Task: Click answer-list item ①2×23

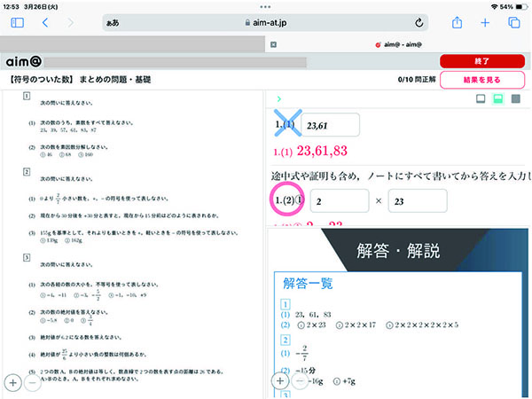Action: 311,325
